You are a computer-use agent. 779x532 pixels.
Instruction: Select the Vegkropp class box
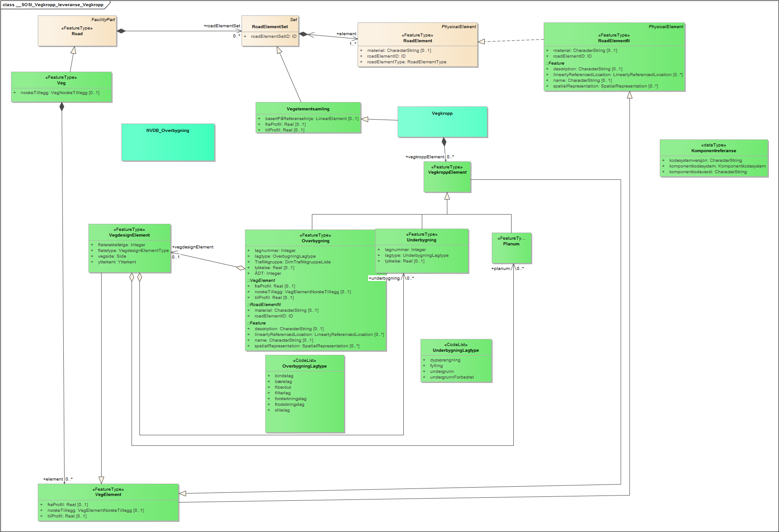443,122
